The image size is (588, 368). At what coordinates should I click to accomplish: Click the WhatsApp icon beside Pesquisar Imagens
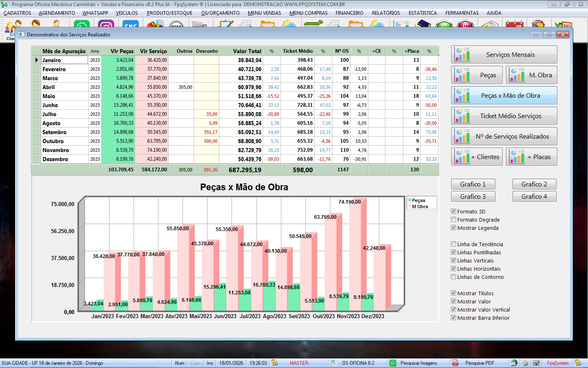click(x=393, y=363)
